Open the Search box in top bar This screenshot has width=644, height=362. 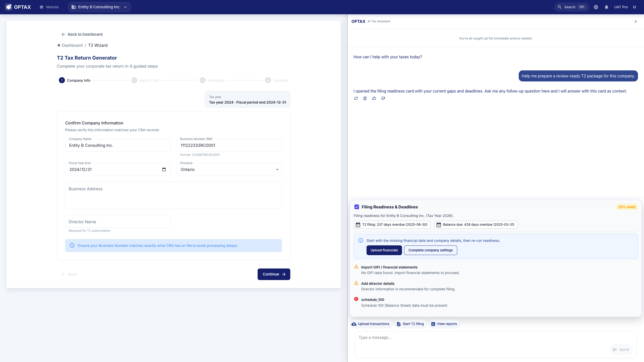click(x=572, y=7)
